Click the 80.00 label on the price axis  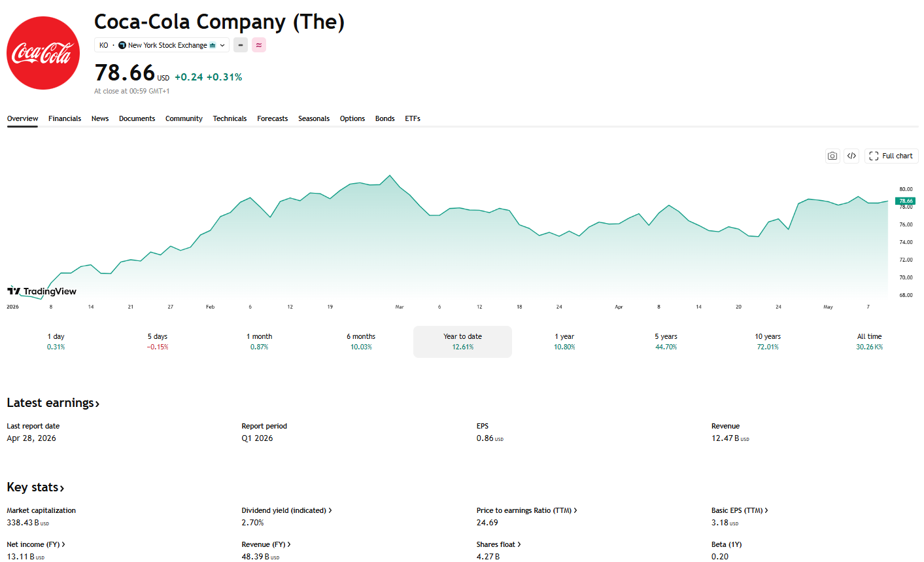click(906, 189)
